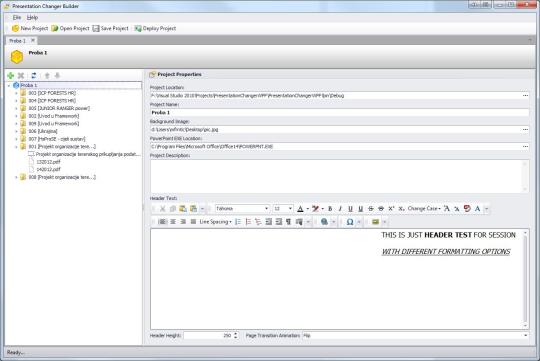Viewport: 540px width, 361px height.
Task: Move selected item up with arrow icon
Action: click(47, 75)
